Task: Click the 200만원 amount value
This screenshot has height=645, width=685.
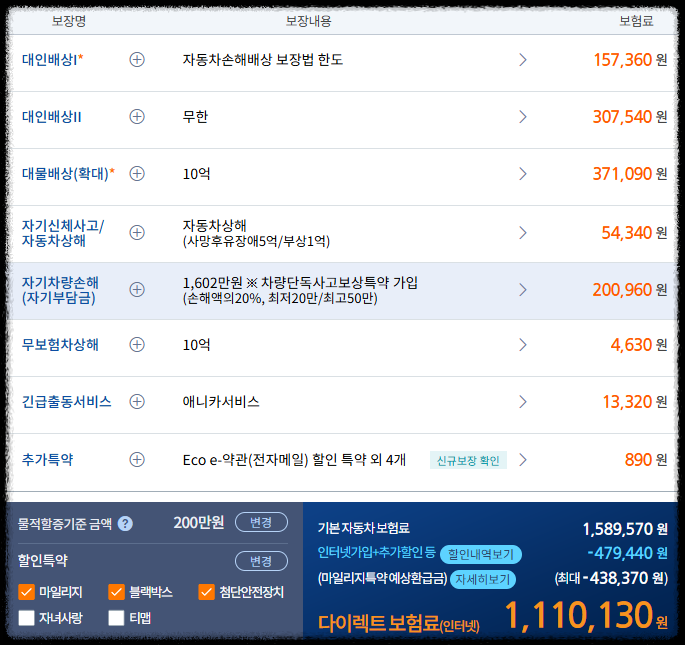Action: coord(199,523)
